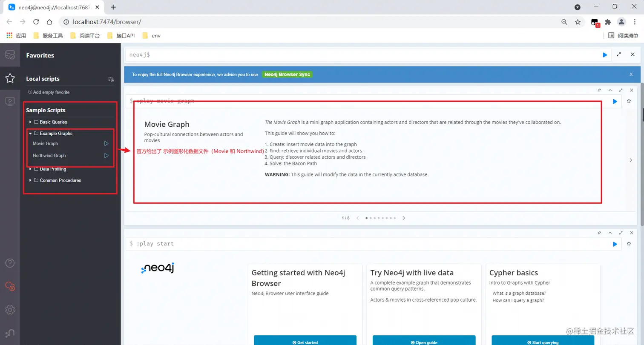
Task: Click Add empty favorite
Action: pos(49,92)
